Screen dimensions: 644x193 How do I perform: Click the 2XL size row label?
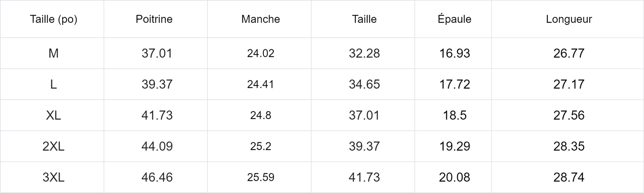pyautogui.click(x=54, y=146)
